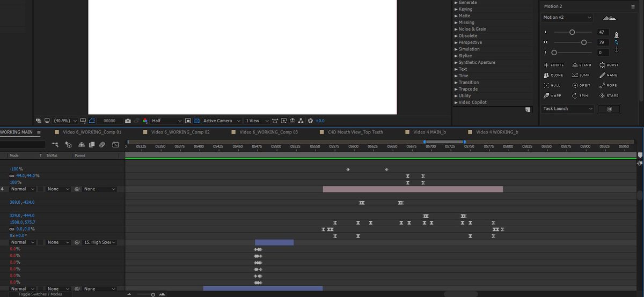Switch to Video 6_WORKING_Comp 02 tab
The width and height of the screenshot is (644, 297).
(180, 132)
